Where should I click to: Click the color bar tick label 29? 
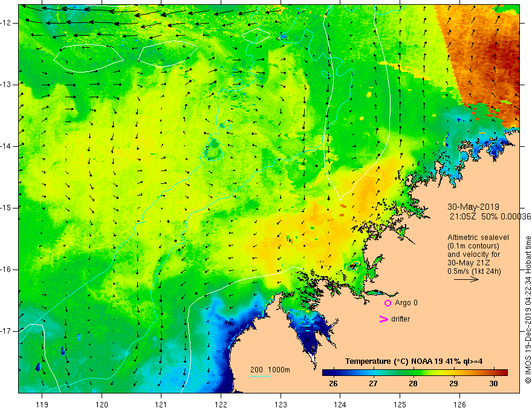[x=453, y=384]
